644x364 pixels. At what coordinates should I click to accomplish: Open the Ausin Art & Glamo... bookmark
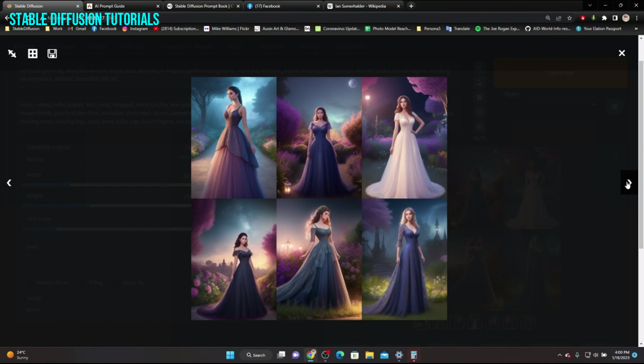click(x=277, y=28)
